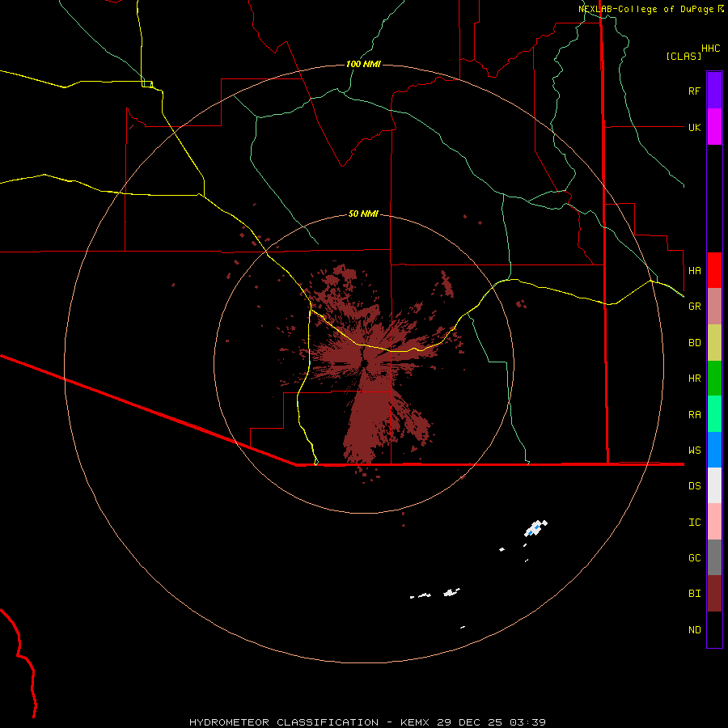Click the RA legend label
728x728 pixels.
click(x=694, y=414)
